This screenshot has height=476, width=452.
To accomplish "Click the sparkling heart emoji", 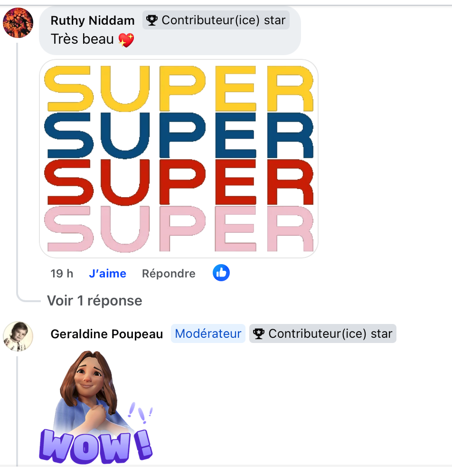I will tap(126, 40).
